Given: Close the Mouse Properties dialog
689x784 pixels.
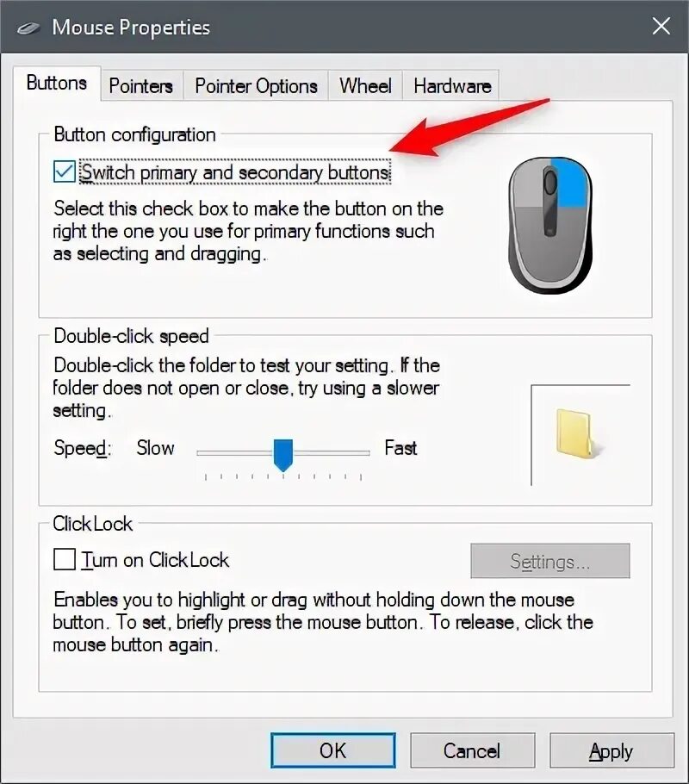Looking at the screenshot, I should (661, 26).
